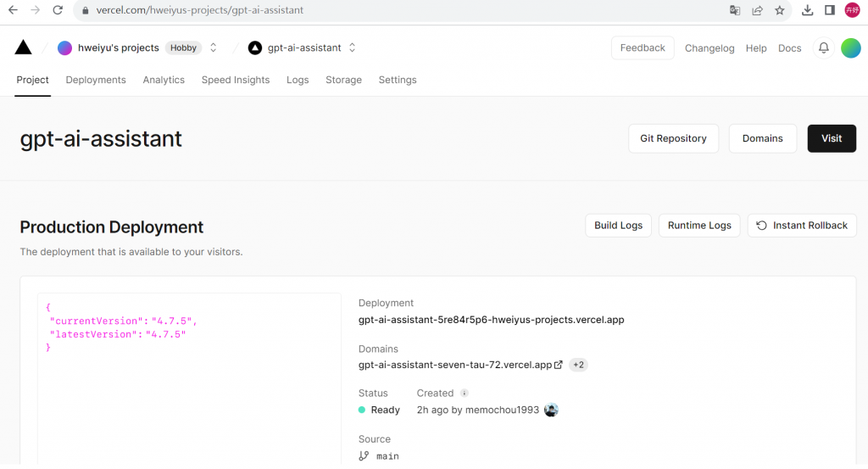Click the rollback arrow icon
868x469 pixels.
click(x=762, y=226)
